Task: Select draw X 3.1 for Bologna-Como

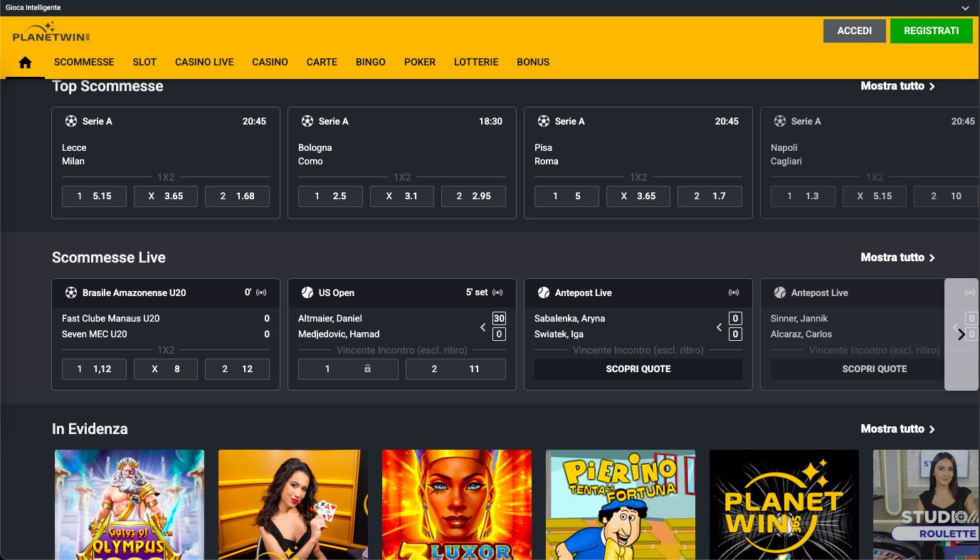Action: pyautogui.click(x=401, y=196)
